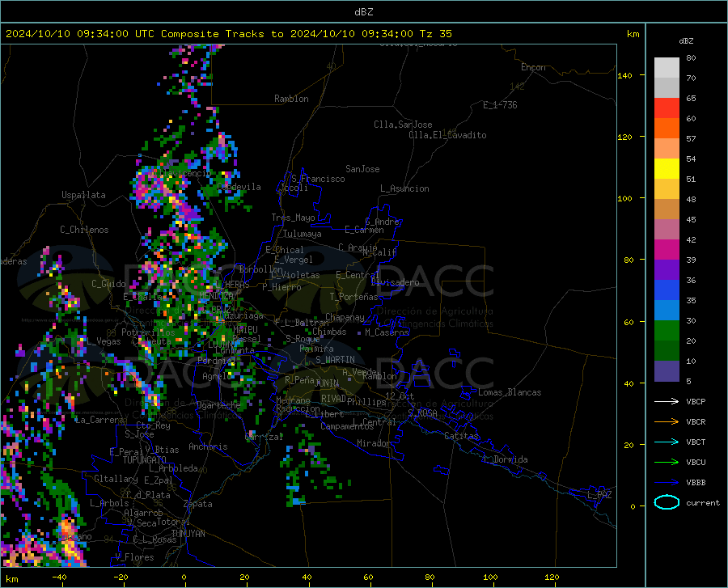Viewport: 728px width, 588px height.
Task: Click the 'Uspallata' map label
Action: pos(83,195)
